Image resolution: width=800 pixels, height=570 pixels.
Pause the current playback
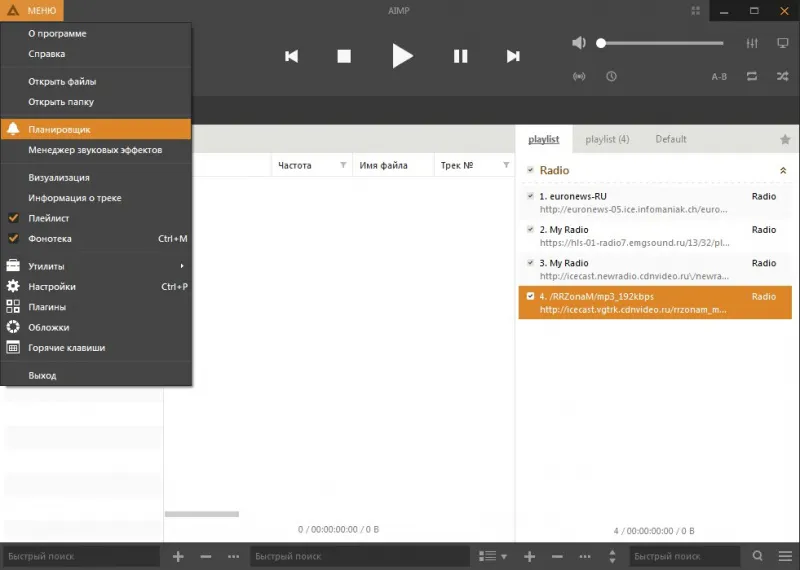click(460, 56)
